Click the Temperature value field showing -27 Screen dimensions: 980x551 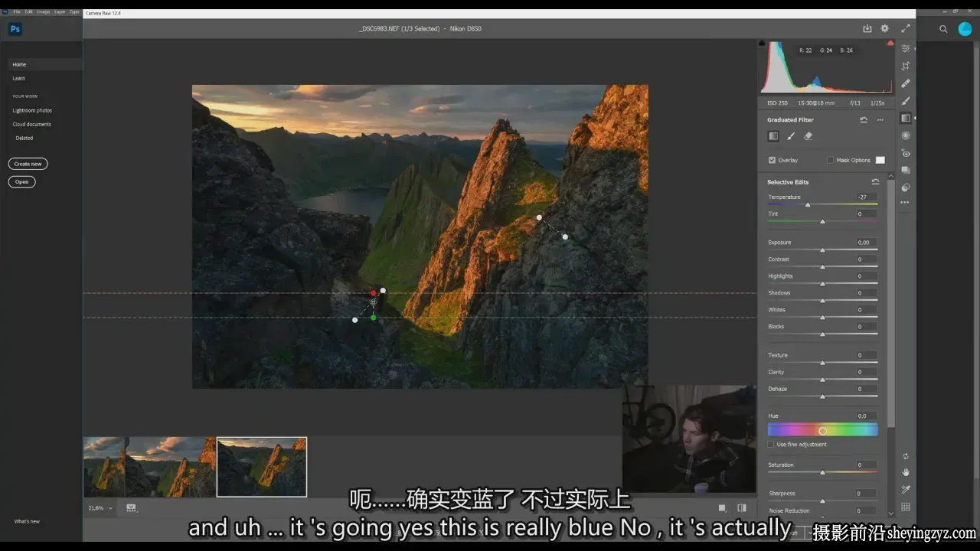tap(866, 197)
